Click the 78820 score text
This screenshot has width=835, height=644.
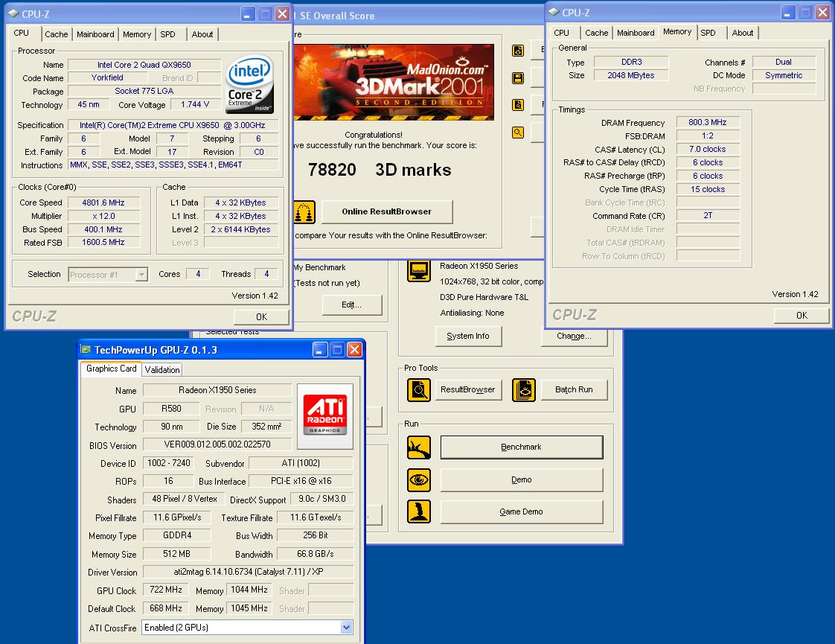click(333, 170)
